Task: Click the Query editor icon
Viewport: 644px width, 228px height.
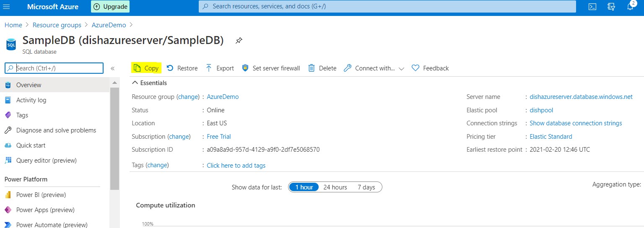Action: pos(8,161)
